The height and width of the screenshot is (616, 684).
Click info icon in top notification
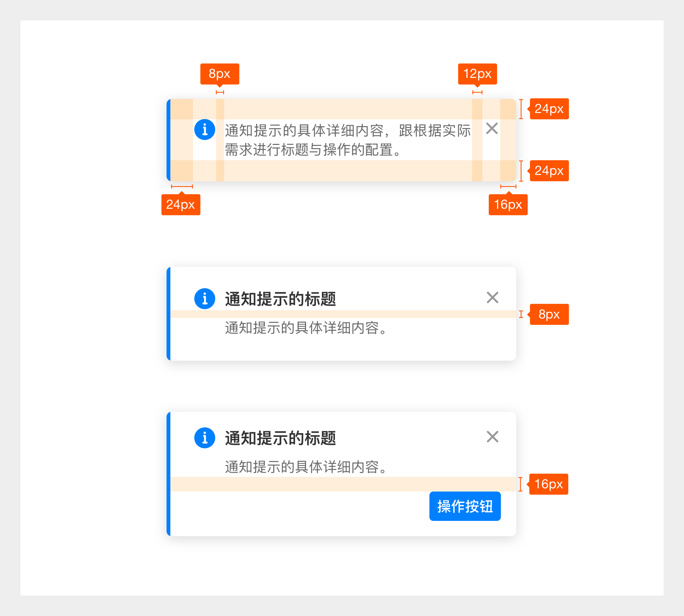(205, 129)
